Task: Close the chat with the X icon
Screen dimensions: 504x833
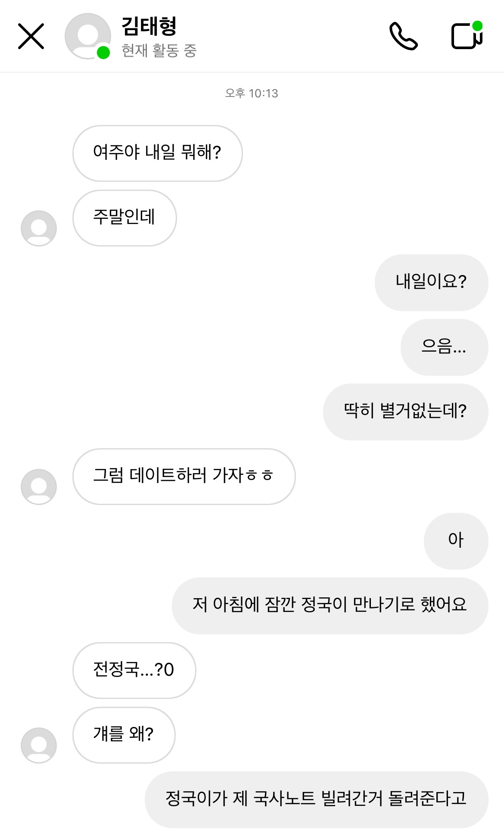Action: pos(31,36)
